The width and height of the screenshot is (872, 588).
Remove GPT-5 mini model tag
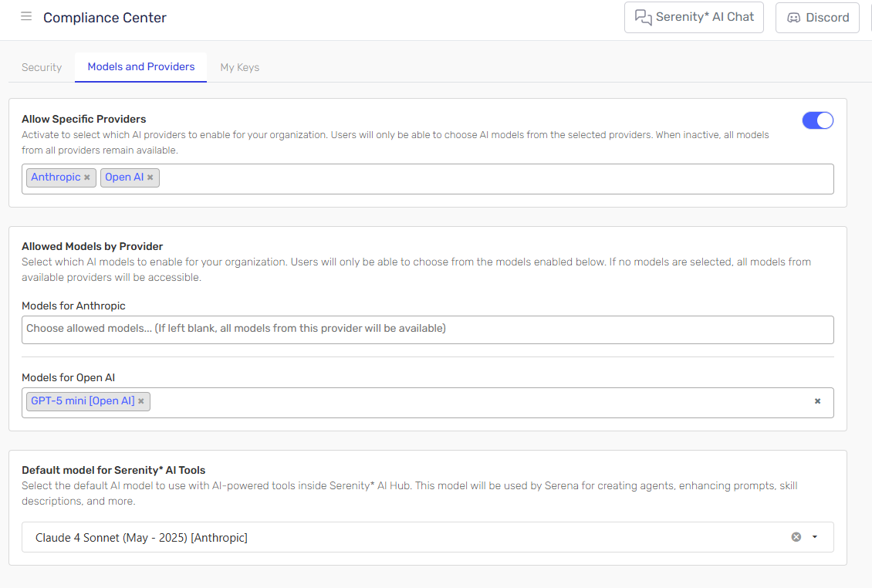coord(141,401)
